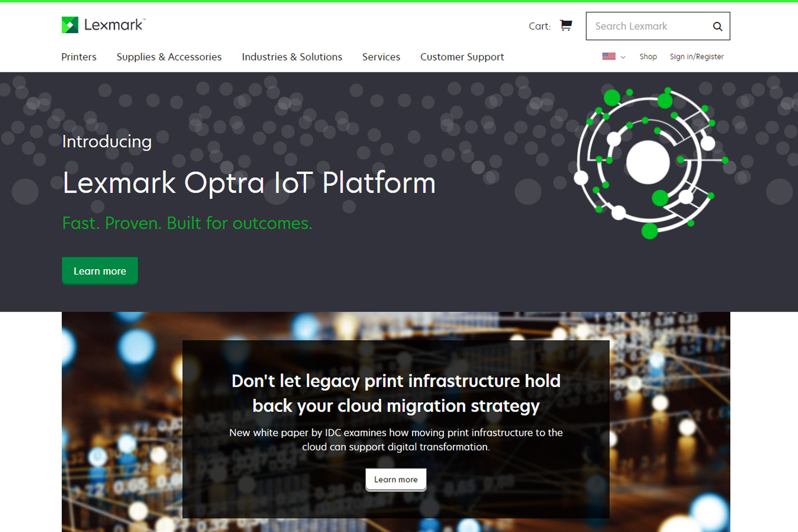Click the Shop link

[x=648, y=57]
